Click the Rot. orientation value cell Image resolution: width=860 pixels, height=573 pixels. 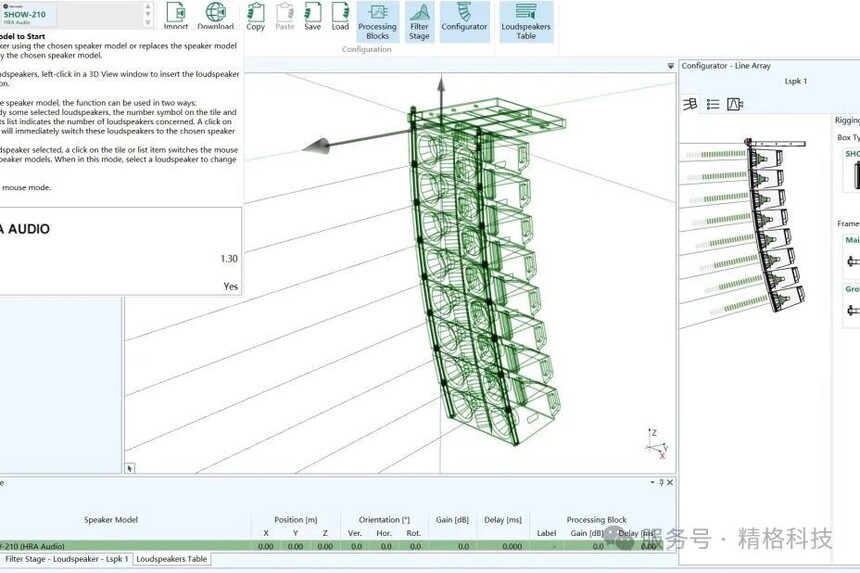pyautogui.click(x=416, y=546)
